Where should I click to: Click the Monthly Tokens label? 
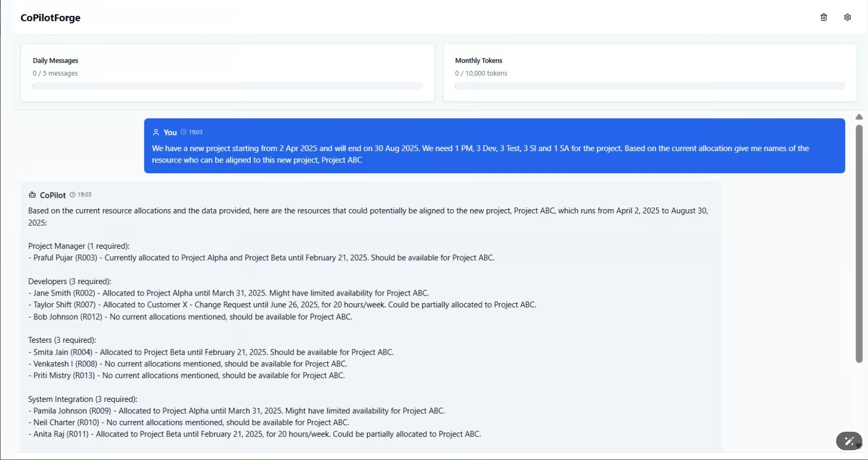click(478, 61)
